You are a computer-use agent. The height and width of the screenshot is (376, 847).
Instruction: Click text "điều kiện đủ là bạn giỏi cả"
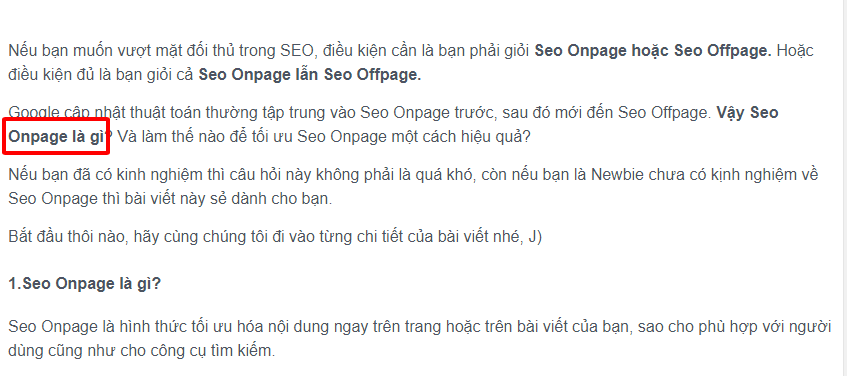[101, 75]
